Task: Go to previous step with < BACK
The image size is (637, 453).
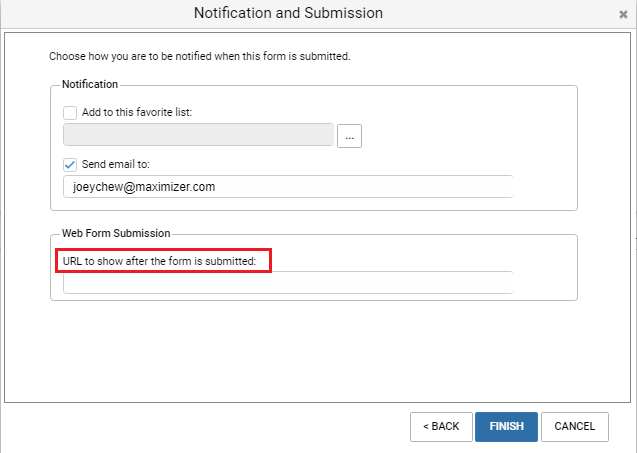Action: (441, 427)
